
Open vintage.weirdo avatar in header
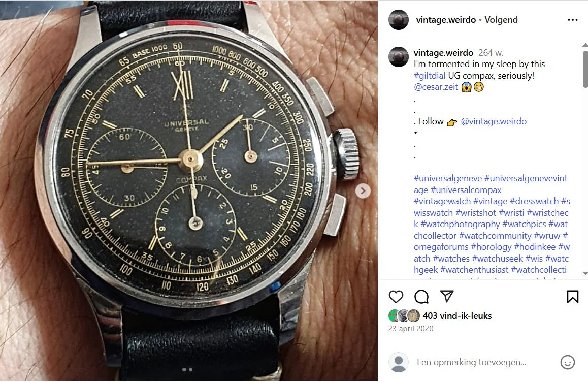point(398,20)
